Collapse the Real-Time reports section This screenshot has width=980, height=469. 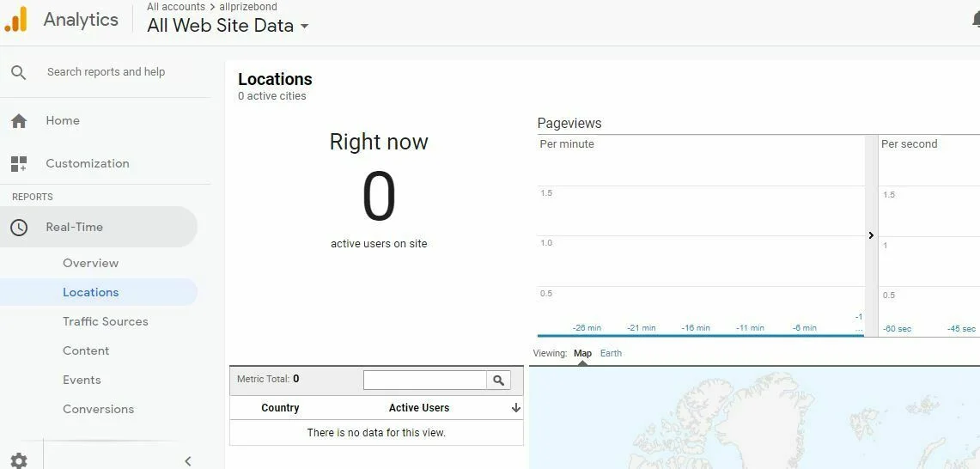tap(99, 227)
